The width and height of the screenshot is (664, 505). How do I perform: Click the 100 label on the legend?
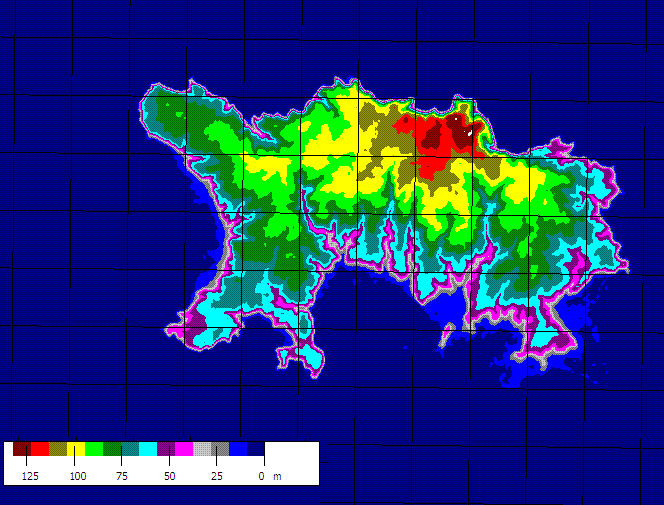(77, 476)
